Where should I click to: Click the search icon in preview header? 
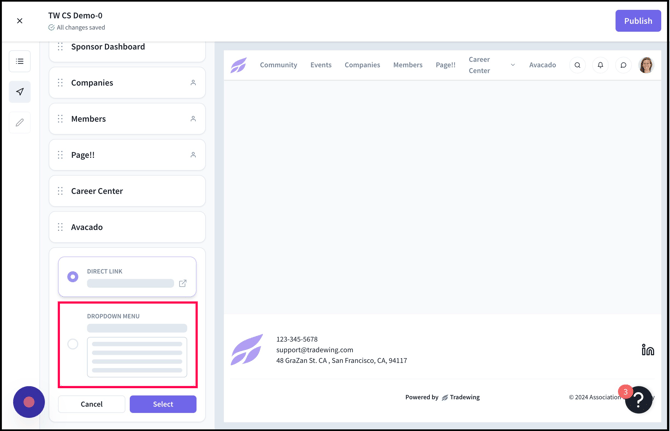(x=577, y=65)
